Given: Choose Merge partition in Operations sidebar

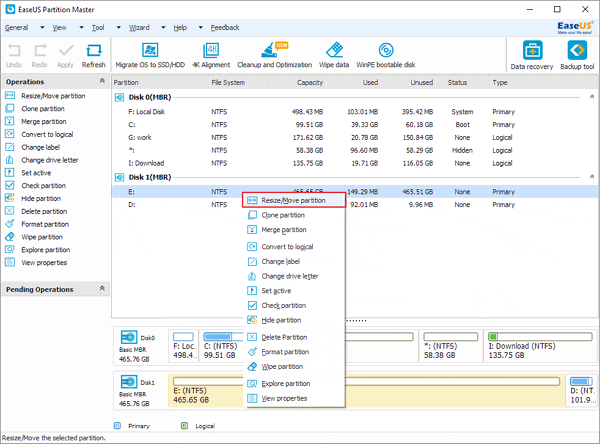Looking at the screenshot, I should tap(44, 121).
